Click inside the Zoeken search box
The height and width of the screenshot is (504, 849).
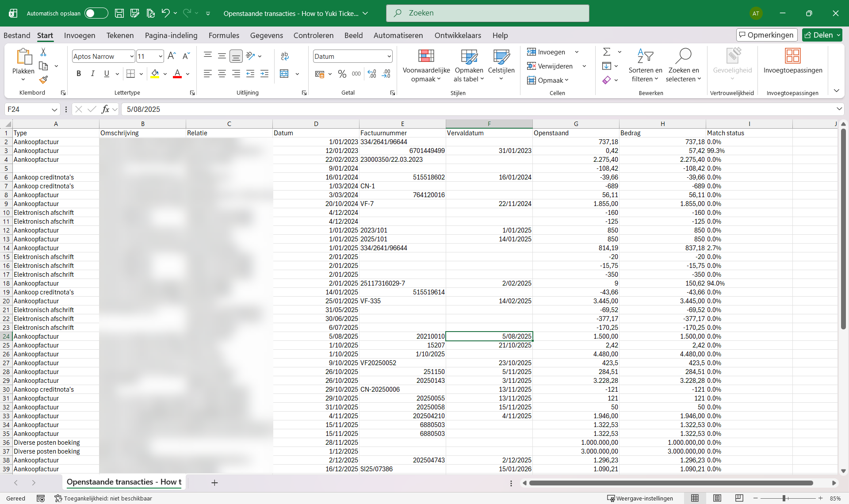487,13
